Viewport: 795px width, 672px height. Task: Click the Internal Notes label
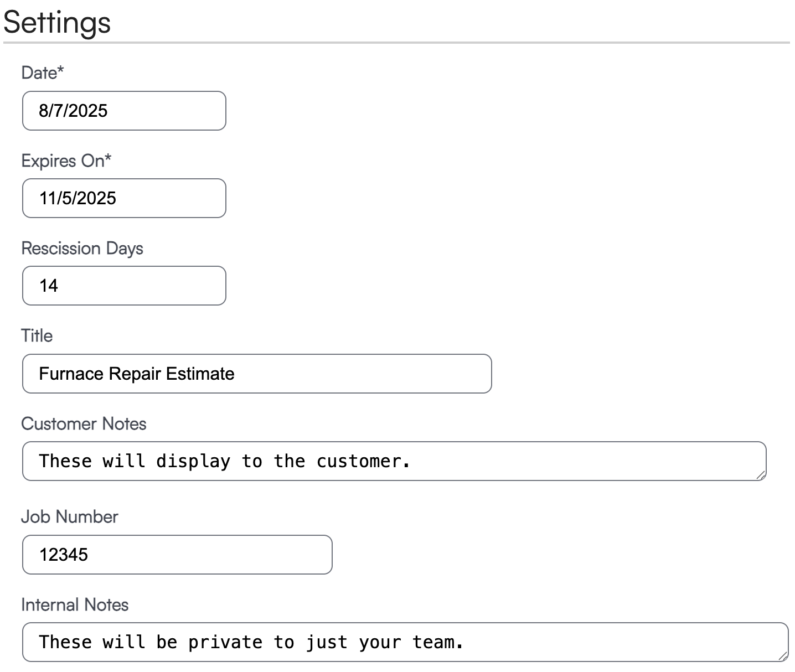75,604
